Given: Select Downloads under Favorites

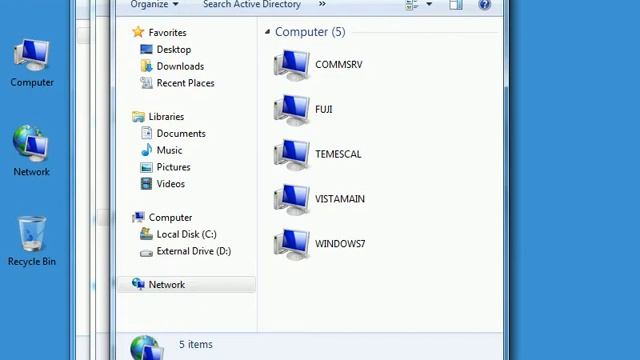Looking at the screenshot, I should [180, 66].
